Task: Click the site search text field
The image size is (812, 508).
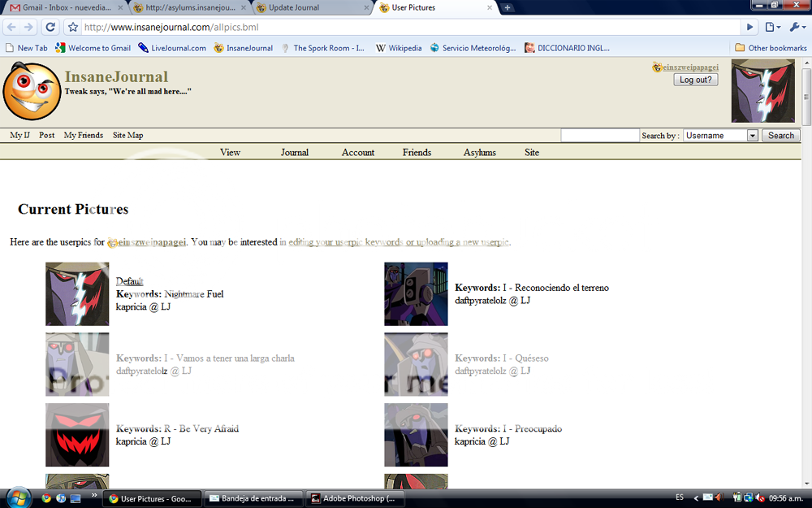Action: pos(599,136)
